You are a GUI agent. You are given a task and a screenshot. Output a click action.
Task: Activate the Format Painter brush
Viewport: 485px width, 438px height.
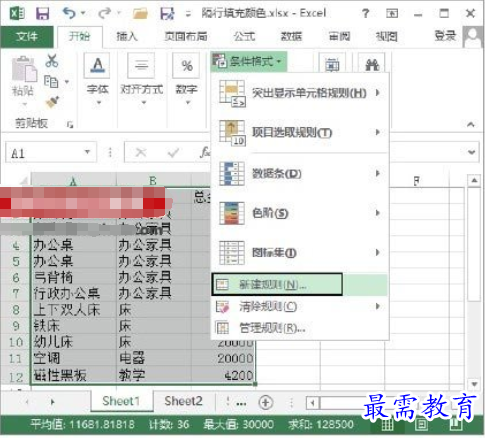coord(52,102)
